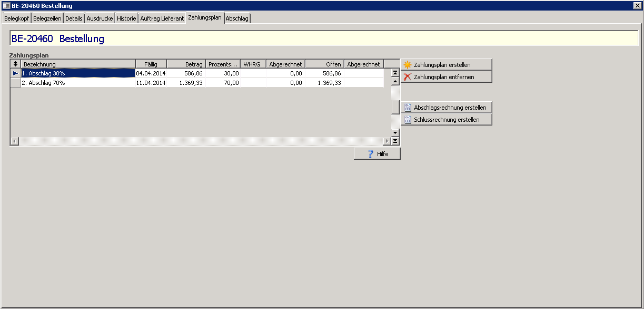Click the WHRG column header
The height and width of the screenshot is (309, 644).
(253, 64)
